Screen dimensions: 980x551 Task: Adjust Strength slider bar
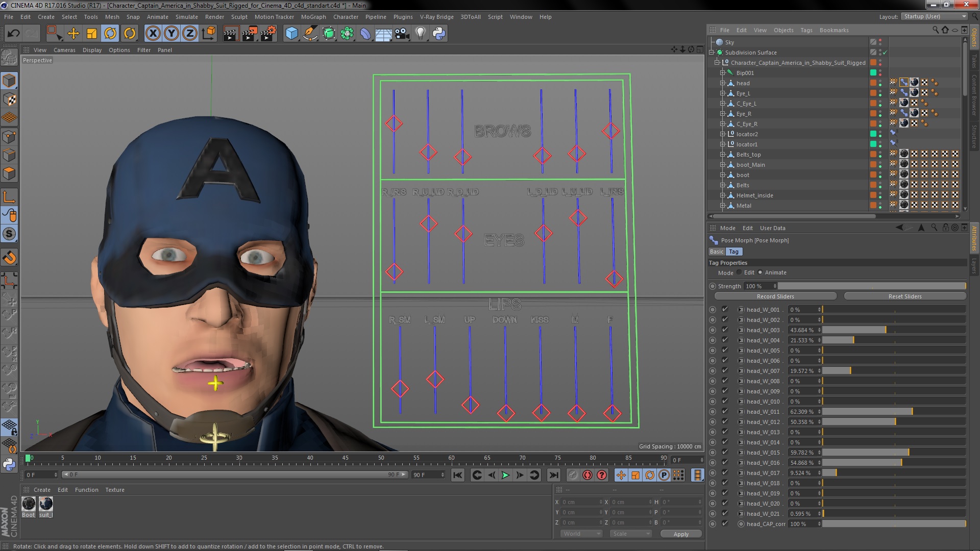pyautogui.click(x=872, y=286)
